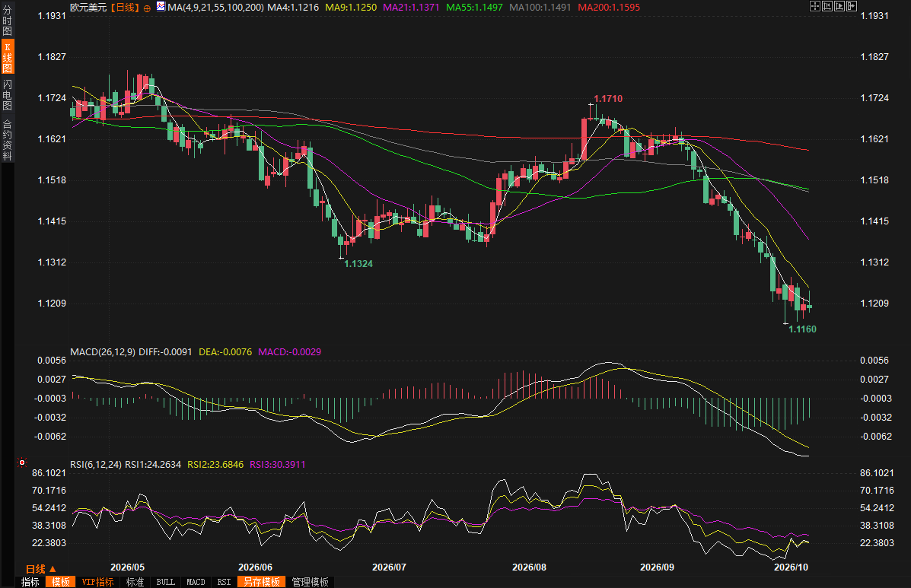Click the jump-to-start chart icon

tap(827, 6)
